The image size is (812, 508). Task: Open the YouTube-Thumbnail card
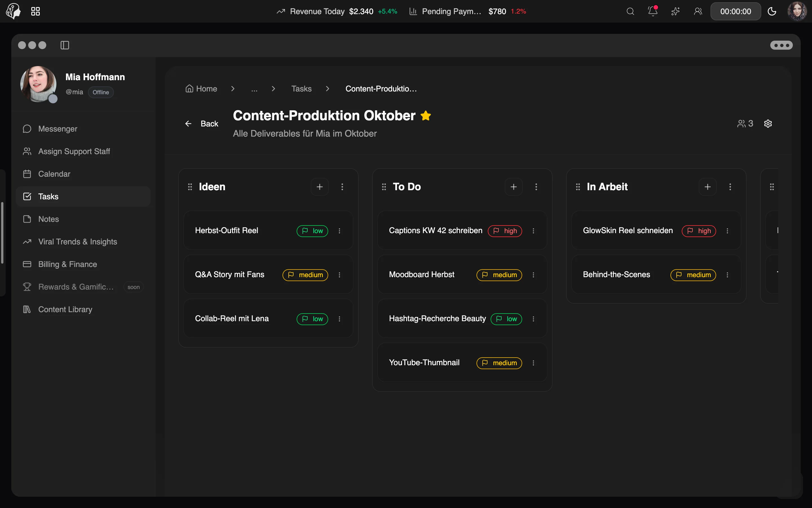tap(462, 363)
